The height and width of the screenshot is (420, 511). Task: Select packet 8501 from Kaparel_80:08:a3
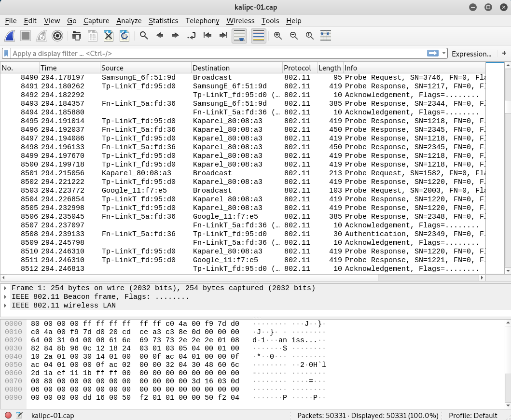tap(243, 173)
